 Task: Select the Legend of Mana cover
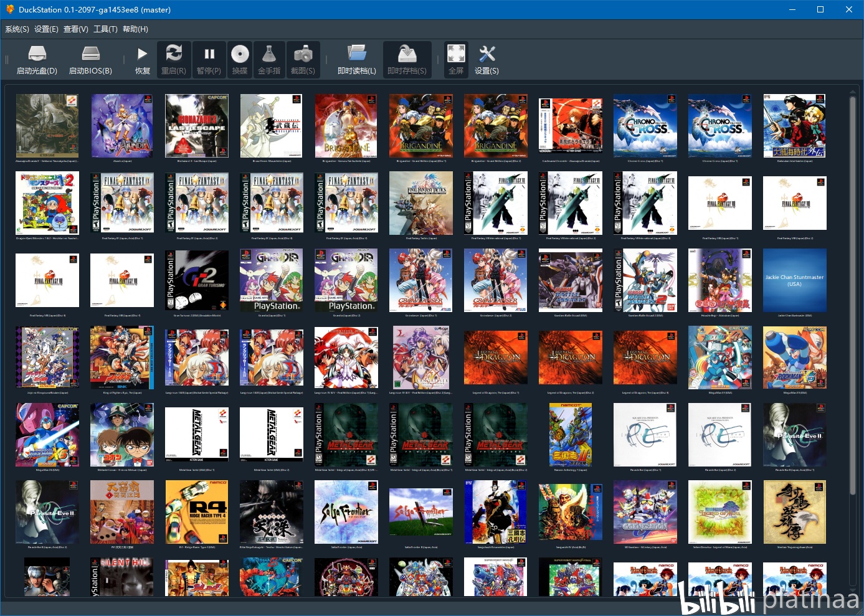point(720,512)
